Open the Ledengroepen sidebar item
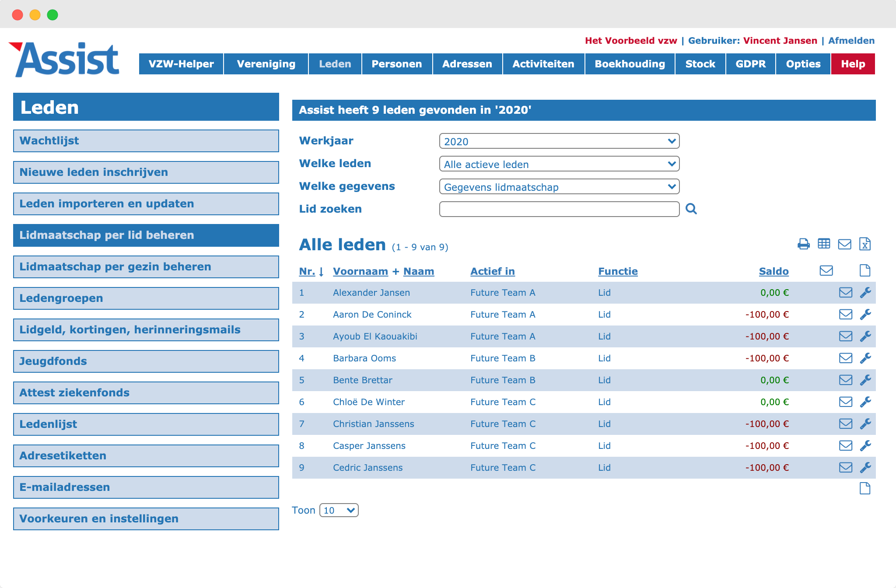896x588 pixels. point(146,298)
